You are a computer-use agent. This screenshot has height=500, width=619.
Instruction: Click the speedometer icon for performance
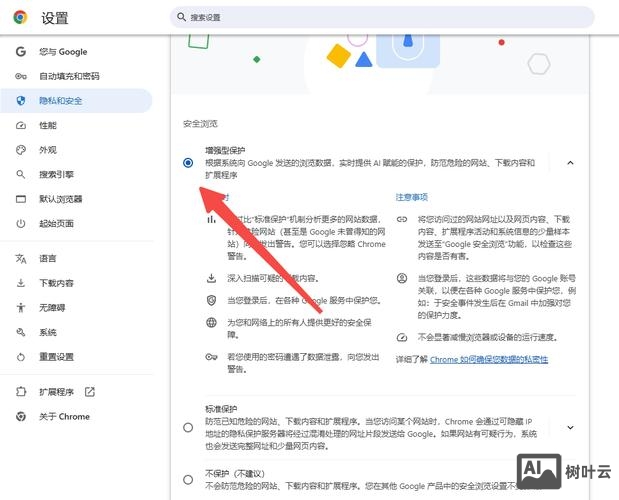coord(21,125)
